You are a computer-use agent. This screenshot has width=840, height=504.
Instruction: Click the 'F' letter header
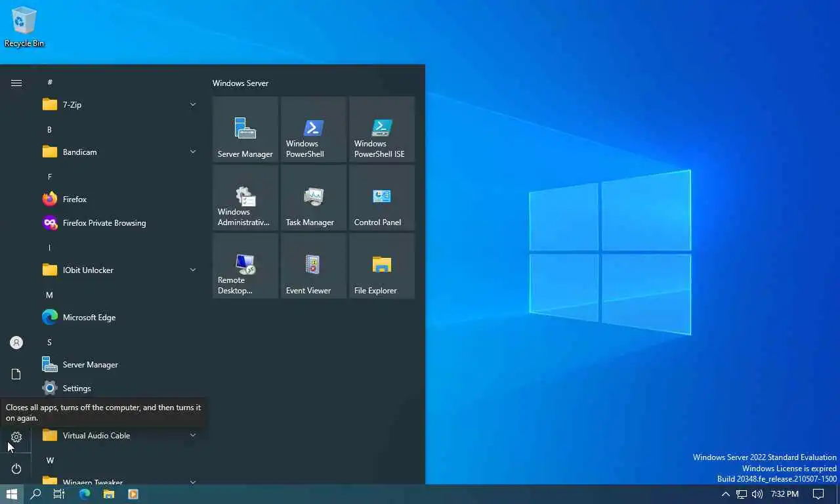pyautogui.click(x=50, y=177)
